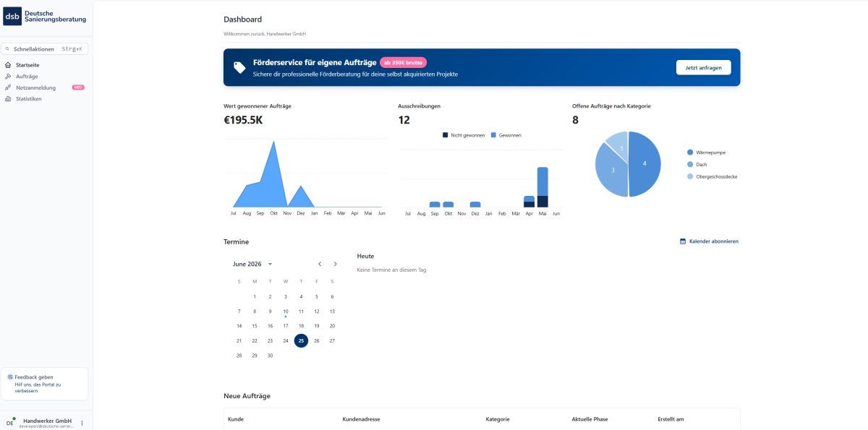Click the search icon in Schnellaktionen
The width and height of the screenshot is (868, 430).
click(8, 49)
